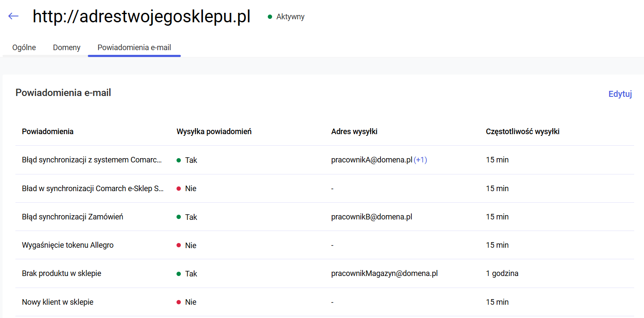Click pracownikB@domena.pl address

point(371,217)
